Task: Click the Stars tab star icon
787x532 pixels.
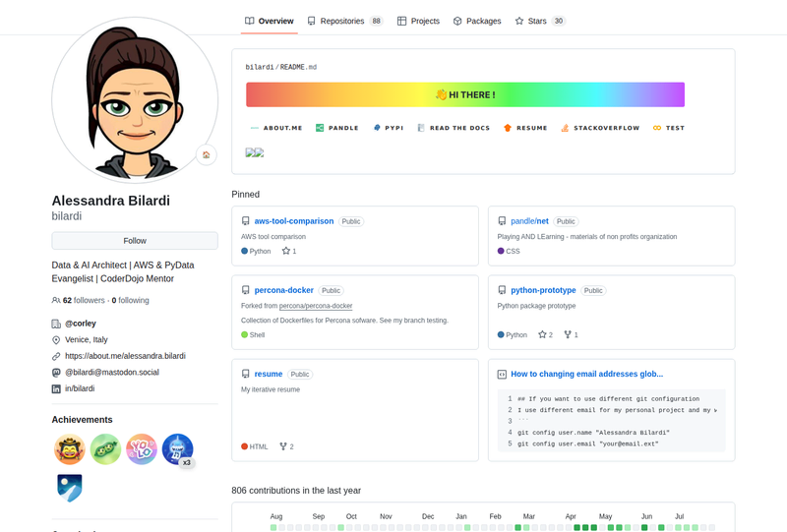Action: 519,21
